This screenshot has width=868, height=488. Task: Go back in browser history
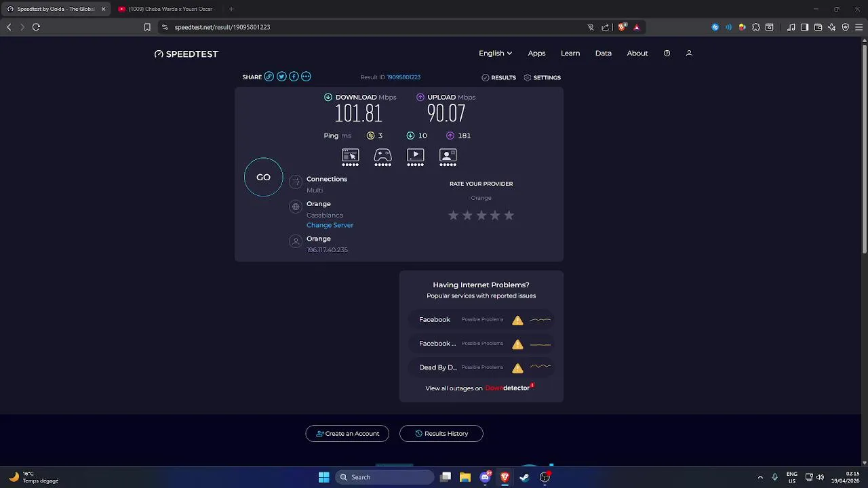point(9,27)
